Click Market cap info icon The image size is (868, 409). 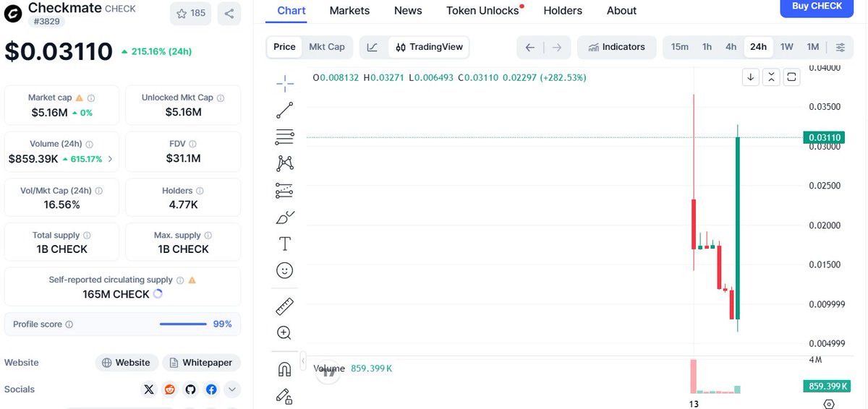91,98
